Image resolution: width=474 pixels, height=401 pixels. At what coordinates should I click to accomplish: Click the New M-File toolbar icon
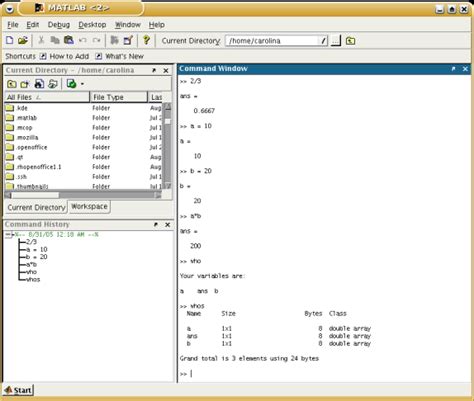(x=10, y=41)
